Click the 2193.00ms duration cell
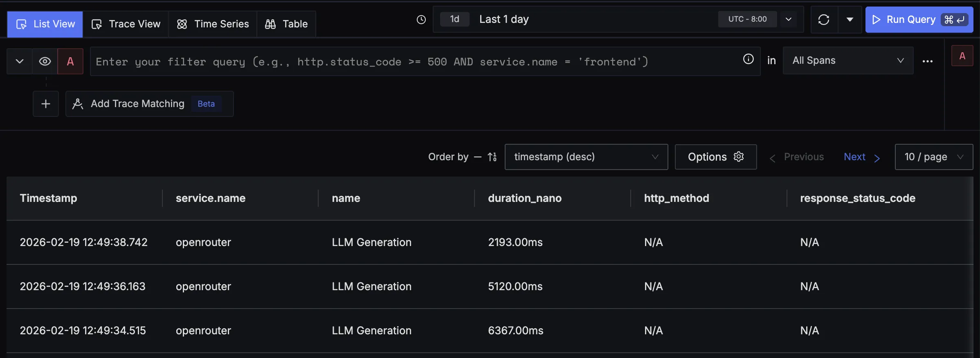Screen dimensions: 980x358 pos(515,242)
